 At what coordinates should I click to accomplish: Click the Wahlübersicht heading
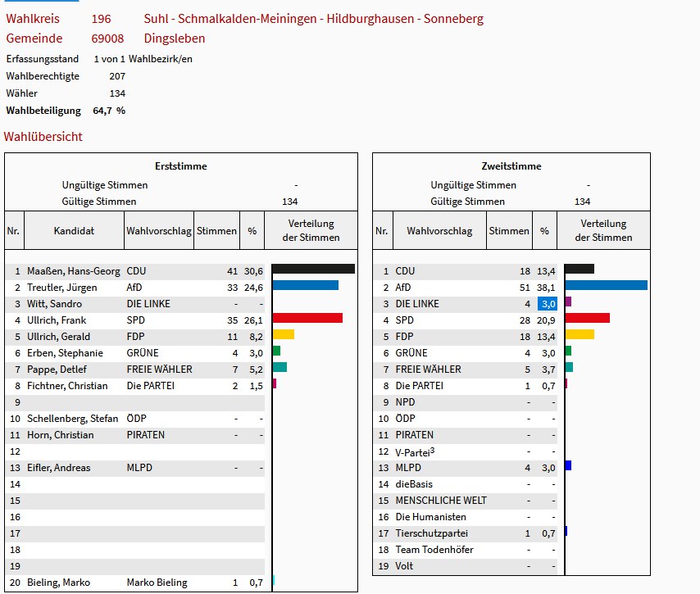(43, 137)
